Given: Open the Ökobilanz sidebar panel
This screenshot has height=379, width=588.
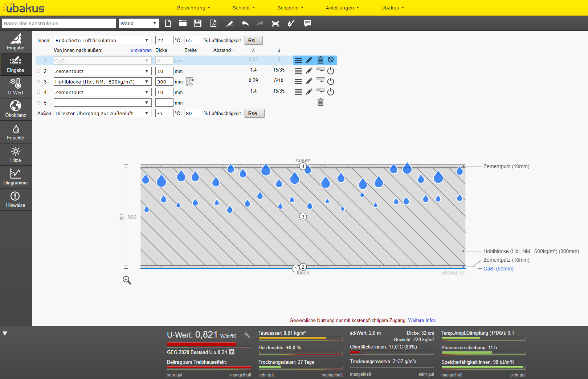Looking at the screenshot, I should [x=16, y=109].
